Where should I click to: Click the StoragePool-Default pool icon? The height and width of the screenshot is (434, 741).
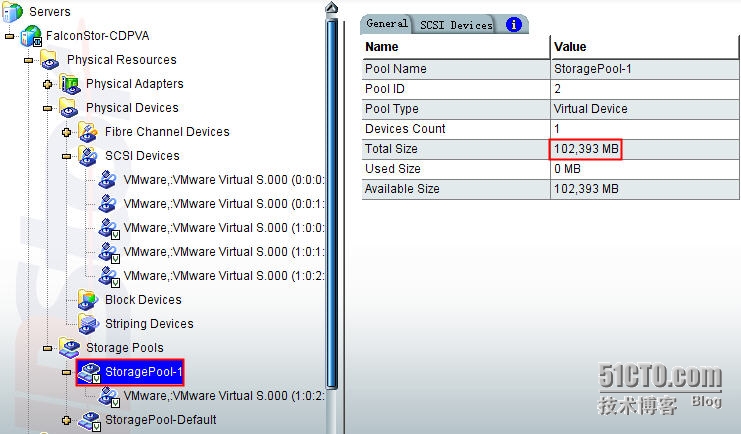(89, 421)
